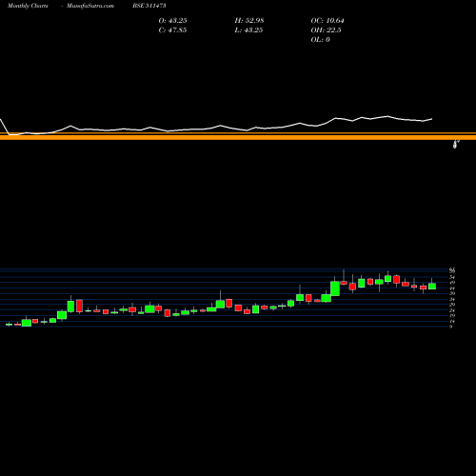Click the price axis label "9"

pyautogui.click(x=450, y=327)
